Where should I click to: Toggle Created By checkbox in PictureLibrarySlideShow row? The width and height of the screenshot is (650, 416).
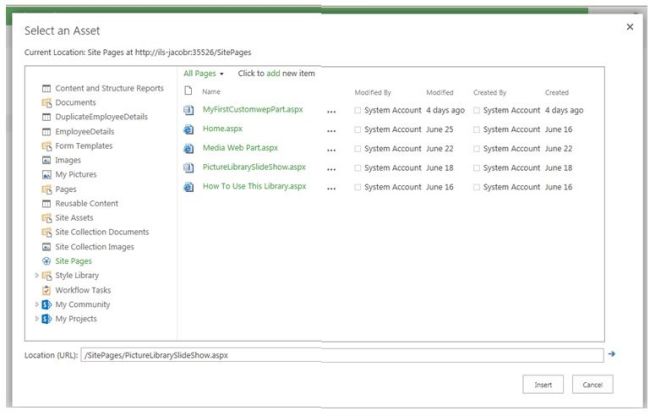point(476,168)
